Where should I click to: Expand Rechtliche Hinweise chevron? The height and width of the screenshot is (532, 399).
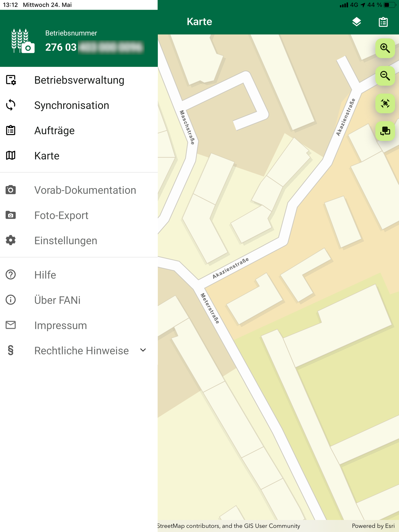[143, 350]
